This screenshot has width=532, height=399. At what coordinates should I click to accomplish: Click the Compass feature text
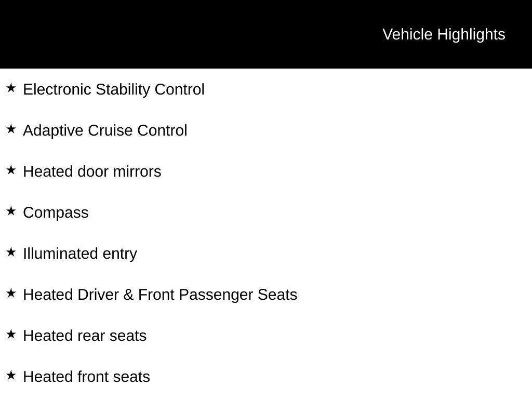(56, 213)
